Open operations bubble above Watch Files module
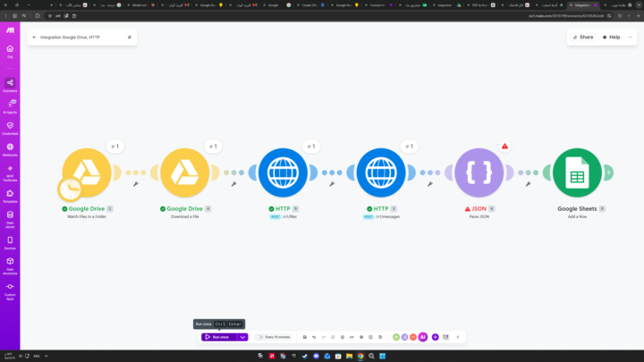This screenshot has height=362, width=644. tap(115, 147)
